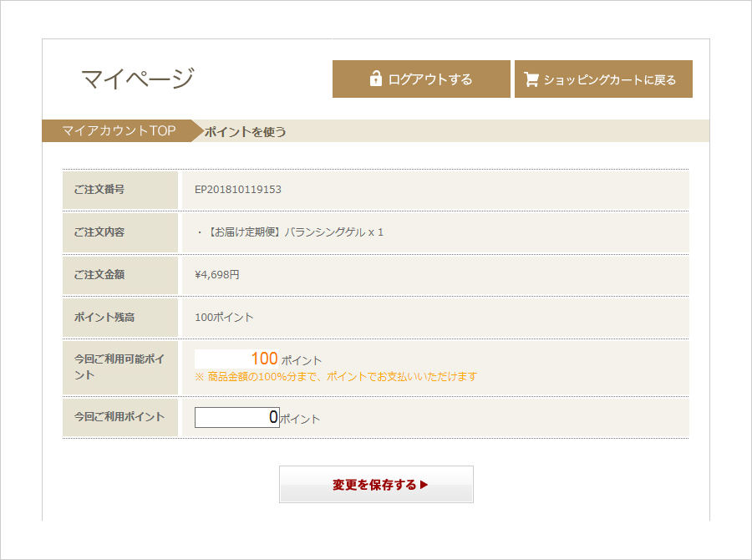Click the ご注文内容 label cell
This screenshot has height=560, width=752.
coord(120,232)
